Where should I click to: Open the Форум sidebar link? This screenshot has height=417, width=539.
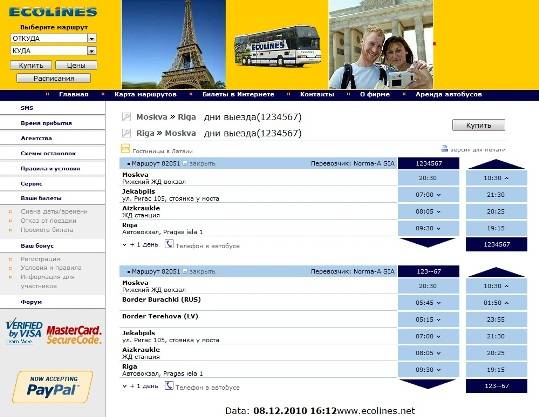[x=31, y=302]
